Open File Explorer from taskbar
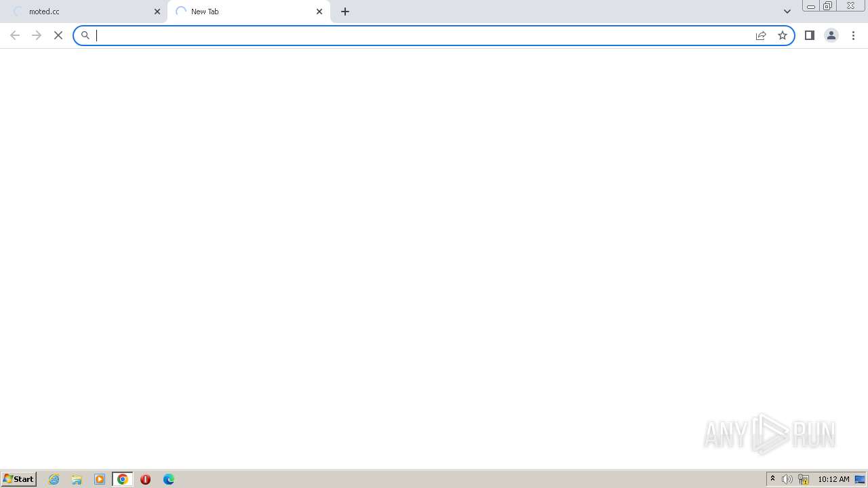This screenshot has width=868, height=488. (x=77, y=479)
